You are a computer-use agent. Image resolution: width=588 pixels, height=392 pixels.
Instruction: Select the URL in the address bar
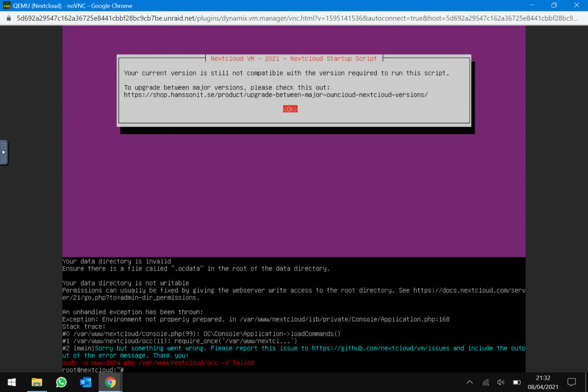point(297,18)
